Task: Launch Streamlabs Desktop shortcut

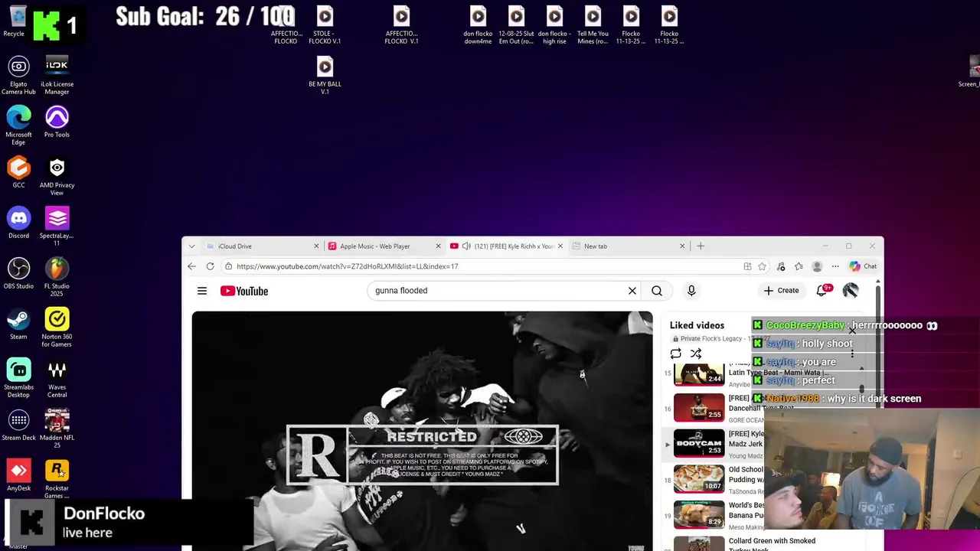Action: coord(18,378)
